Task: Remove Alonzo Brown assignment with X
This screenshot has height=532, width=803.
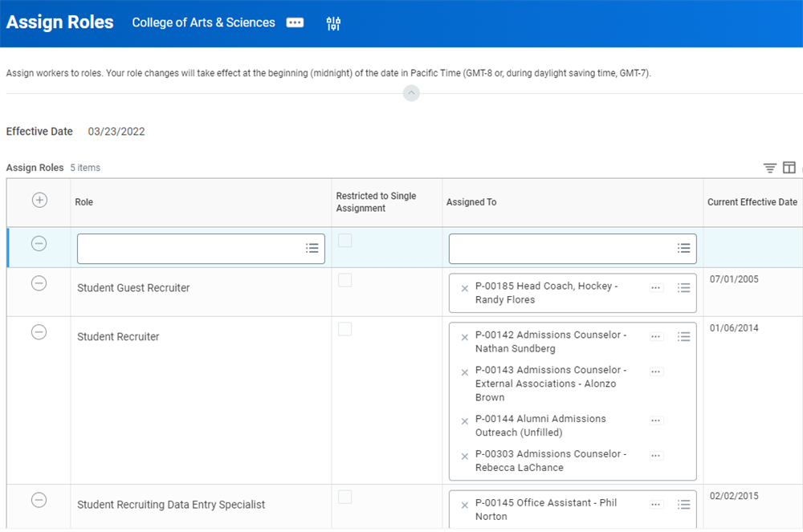Action: (x=464, y=372)
